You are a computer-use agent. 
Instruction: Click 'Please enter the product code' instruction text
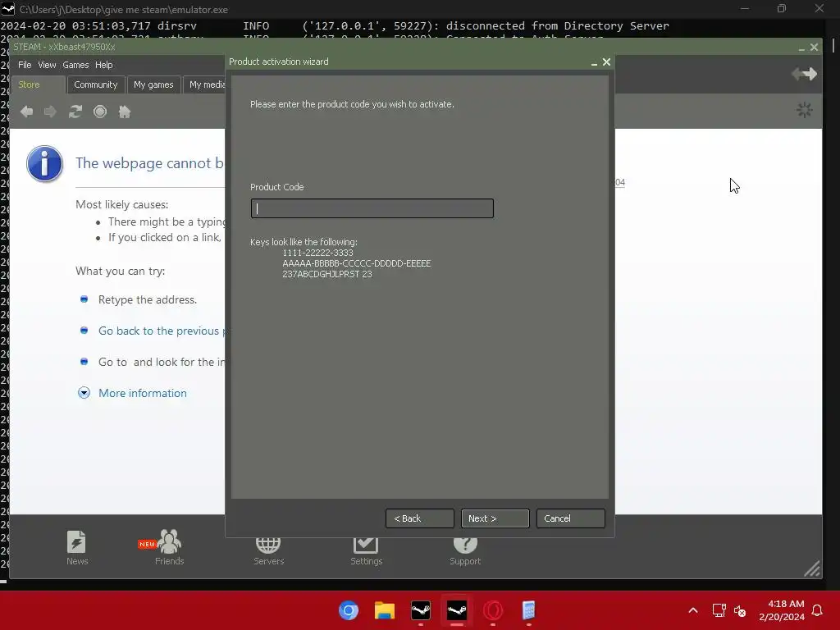[x=352, y=104]
